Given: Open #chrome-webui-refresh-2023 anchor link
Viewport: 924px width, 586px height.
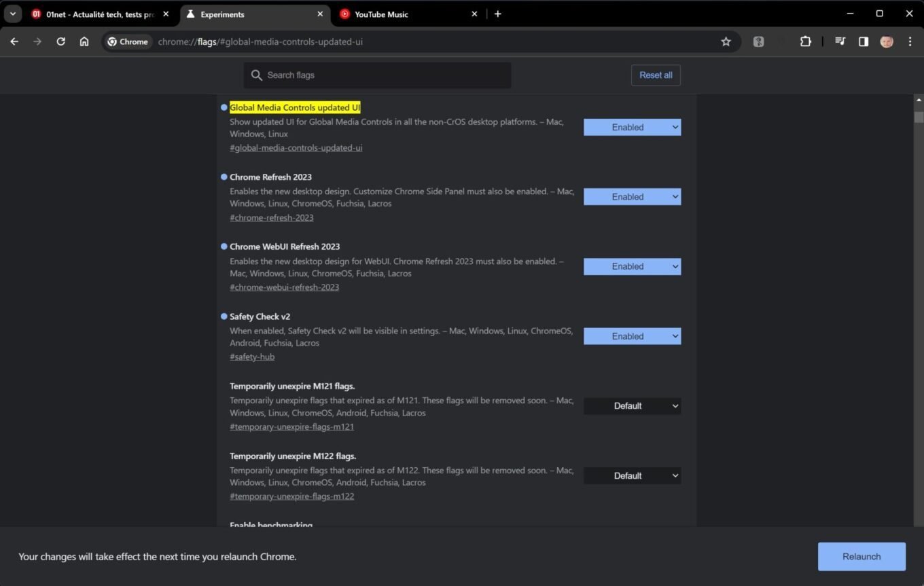Looking at the screenshot, I should [284, 287].
